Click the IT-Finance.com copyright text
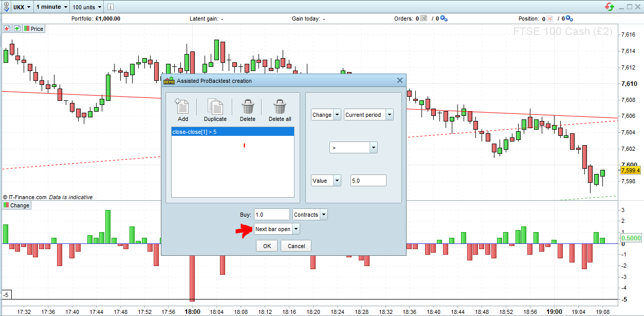The height and width of the screenshot is (316, 644). [x=25, y=197]
